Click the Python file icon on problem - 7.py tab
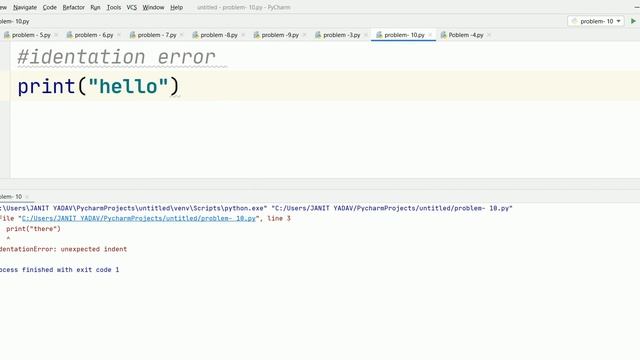The width and height of the screenshot is (640, 360). tap(133, 35)
